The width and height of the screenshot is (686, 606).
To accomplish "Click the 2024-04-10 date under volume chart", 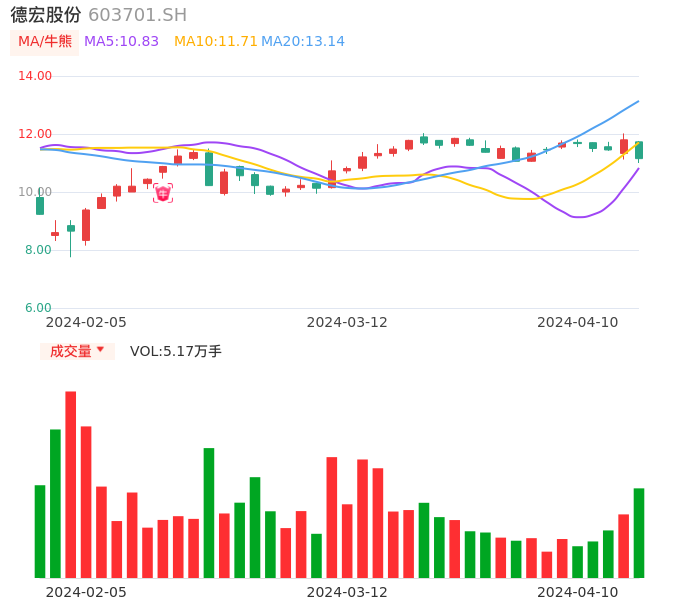I will pos(578,592).
